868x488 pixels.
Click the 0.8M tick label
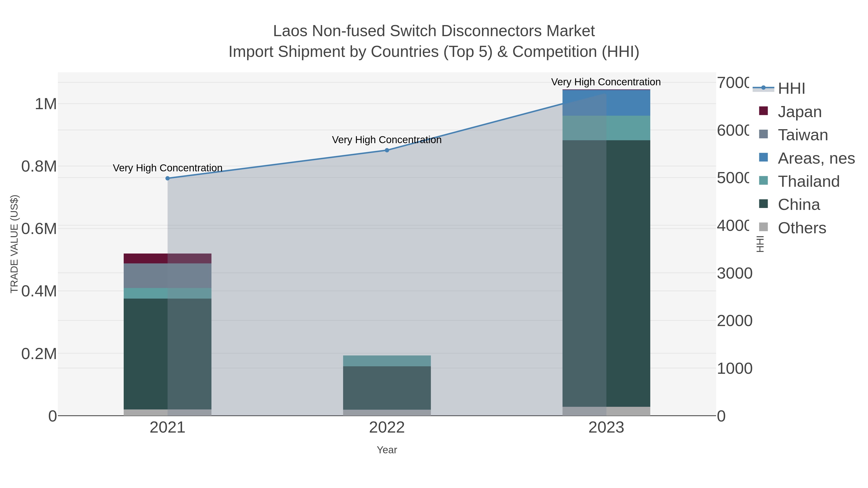39,166
